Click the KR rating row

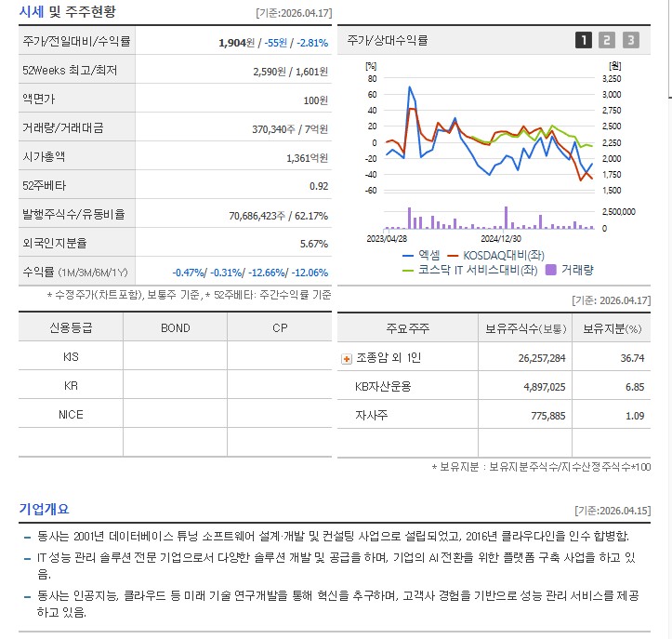pyautogui.click(x=175, y=385)
